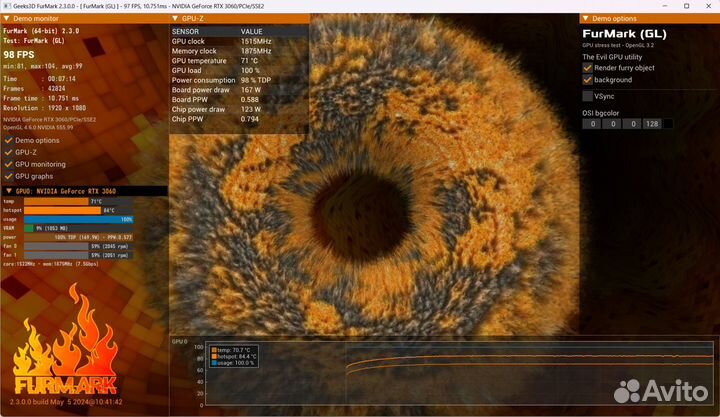Open the OSI bgcolor black color swatch
720x417 pixels.
tap(668, 124)
